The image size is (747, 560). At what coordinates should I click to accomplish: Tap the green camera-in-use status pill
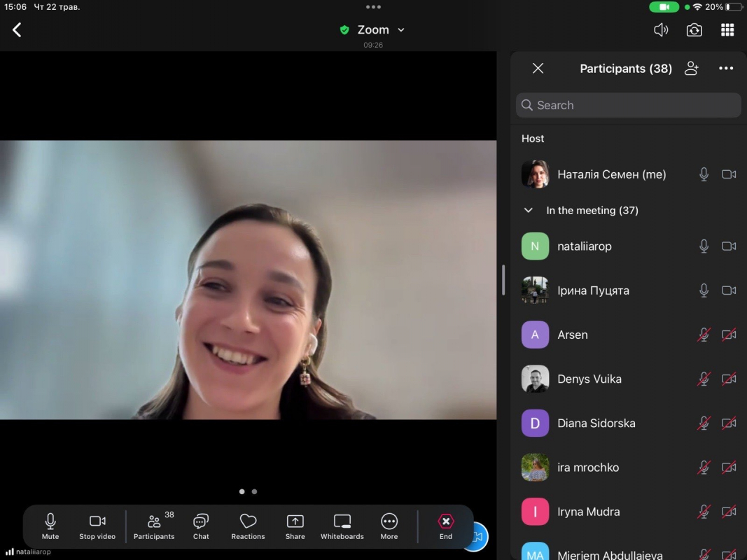pos(664,7)
